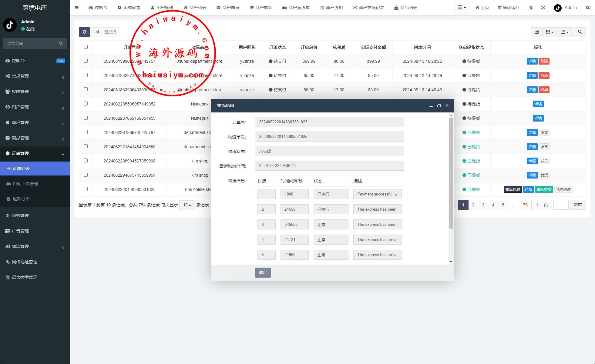Open the 10 rows-per-page dropdown

(187, 205)
